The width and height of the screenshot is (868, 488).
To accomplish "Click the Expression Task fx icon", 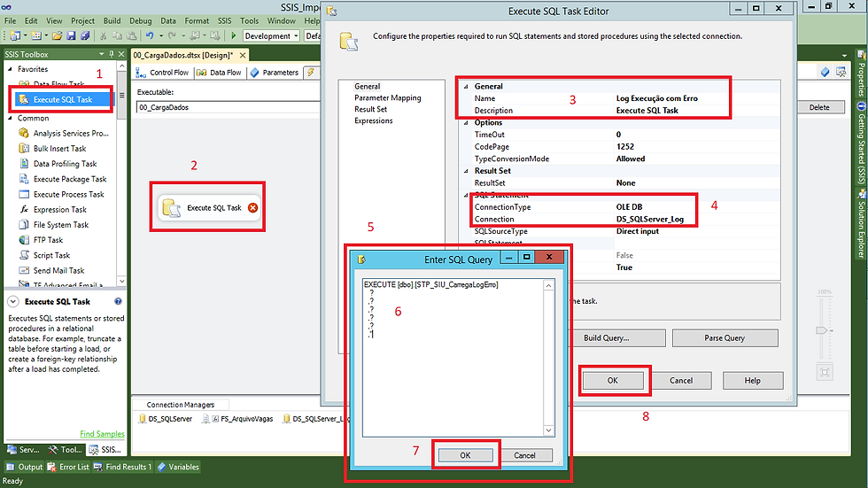I will 24,209.
